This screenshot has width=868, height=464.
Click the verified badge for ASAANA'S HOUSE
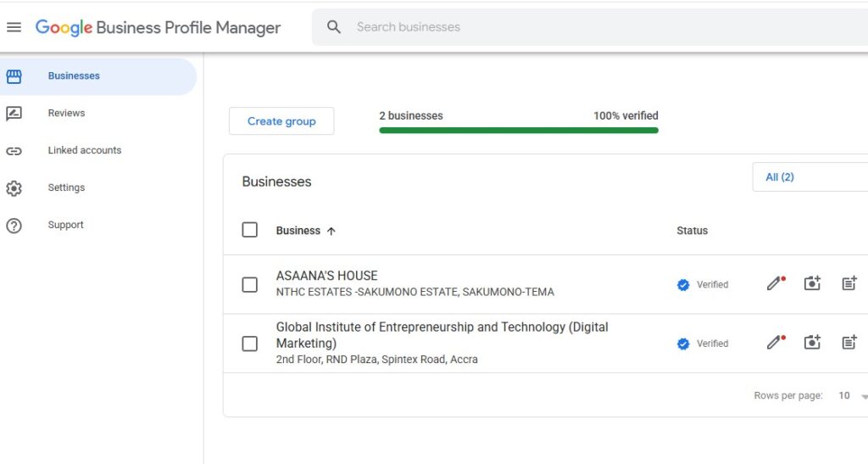coord(683,285)
